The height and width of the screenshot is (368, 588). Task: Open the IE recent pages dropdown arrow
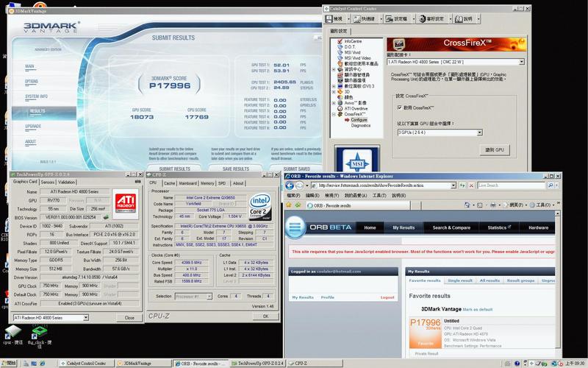[x=306, y=185]
